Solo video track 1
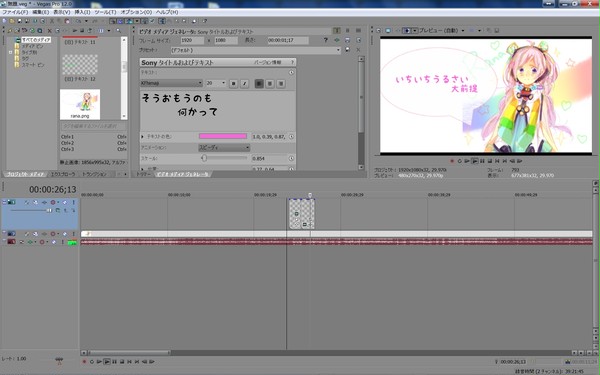Viewport: 600px width, 375px height. click(73, 202)
